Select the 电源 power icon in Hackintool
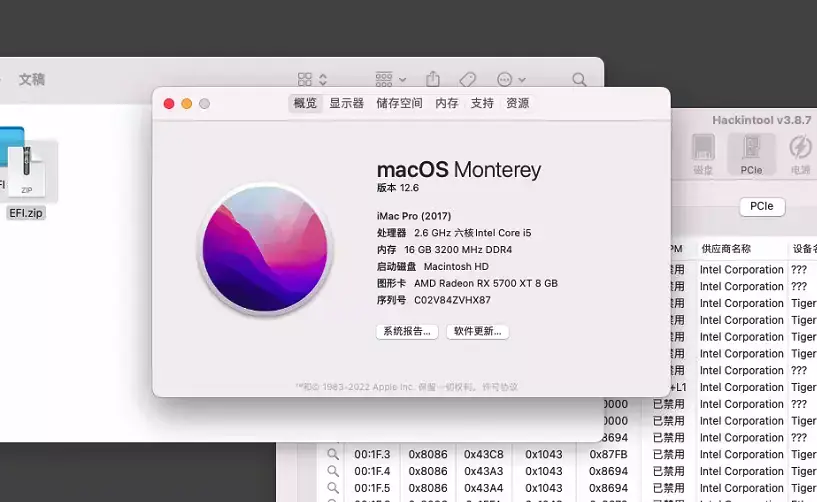817x502 pixels. point(800,154)
